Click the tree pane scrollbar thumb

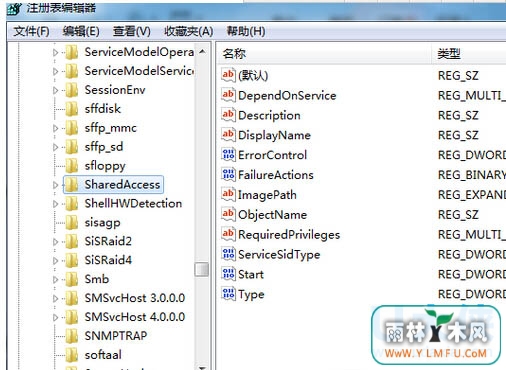coord(202,269)
